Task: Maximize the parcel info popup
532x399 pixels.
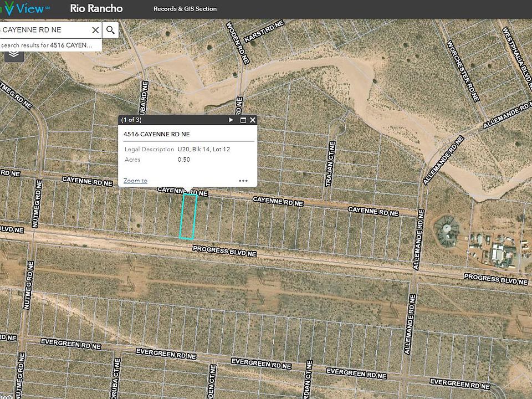Action: pyautogui.click(x=243, y=120)
